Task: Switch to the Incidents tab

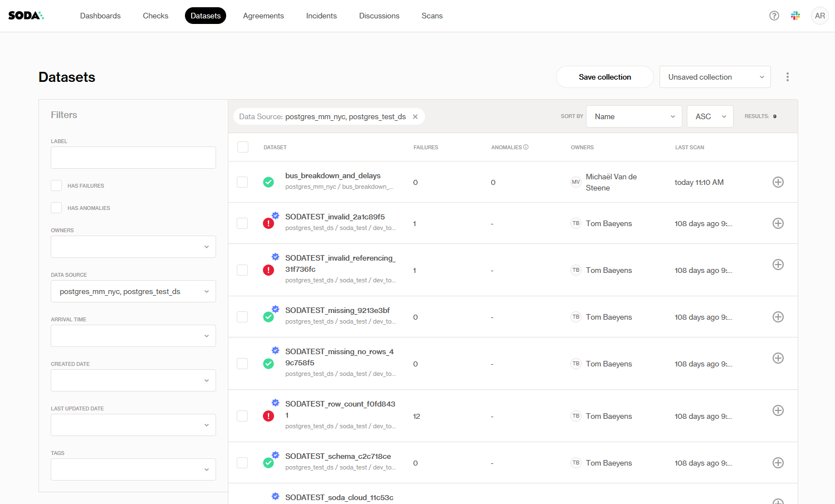Action: click(x=321, y=16)
